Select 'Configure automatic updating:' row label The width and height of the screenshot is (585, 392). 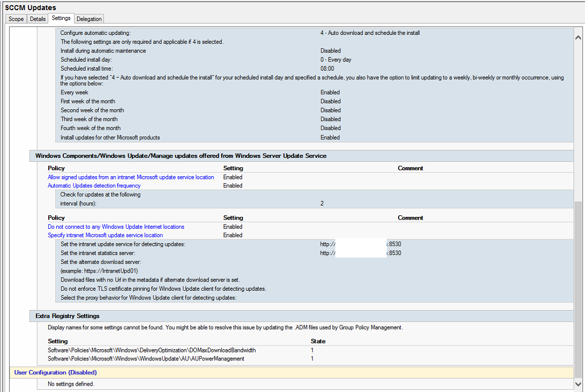pos(95,33)
